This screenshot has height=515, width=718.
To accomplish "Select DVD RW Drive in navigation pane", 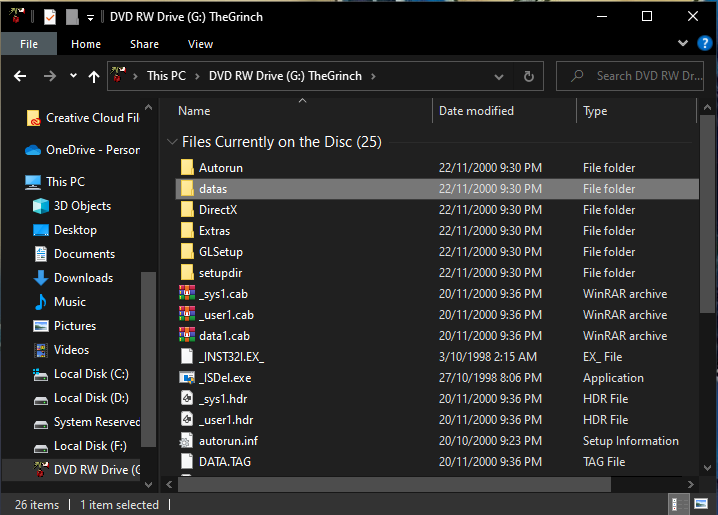I will click(x=71, y=470).
